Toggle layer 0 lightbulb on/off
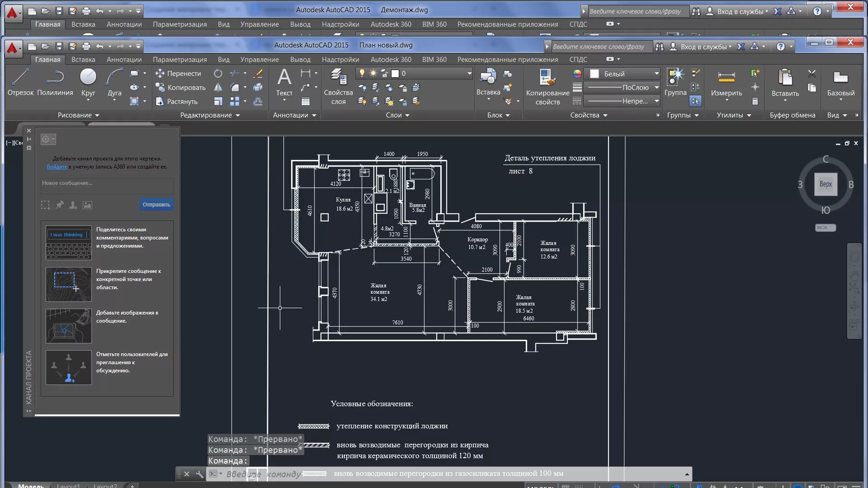 362,73
